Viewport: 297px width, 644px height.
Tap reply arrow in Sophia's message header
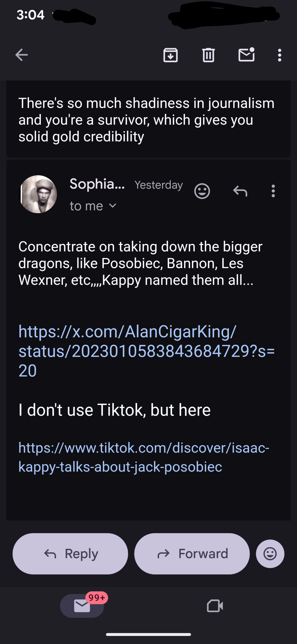tap(240, 191)
